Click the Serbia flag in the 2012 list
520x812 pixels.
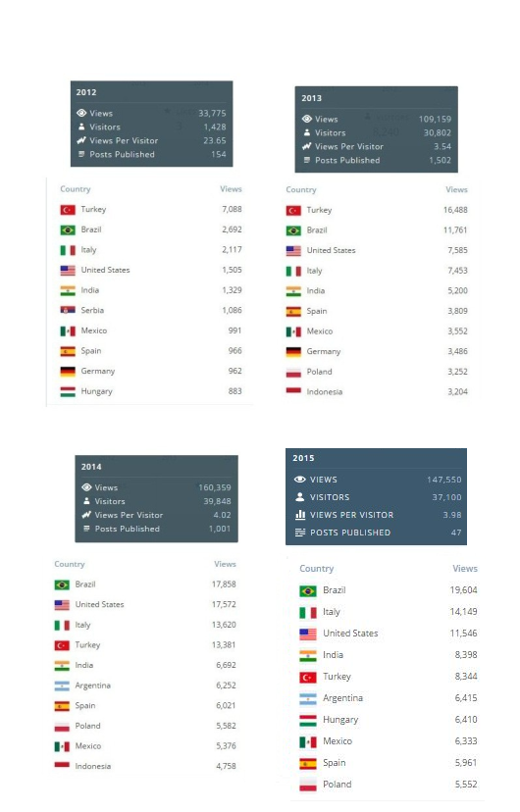click(x=68, y=310)
